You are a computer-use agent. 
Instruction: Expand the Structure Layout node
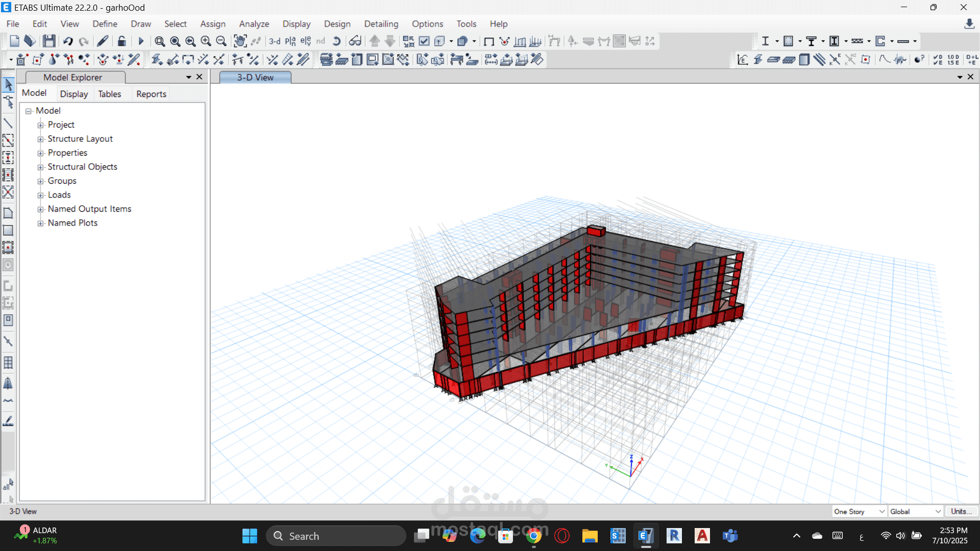40,139
